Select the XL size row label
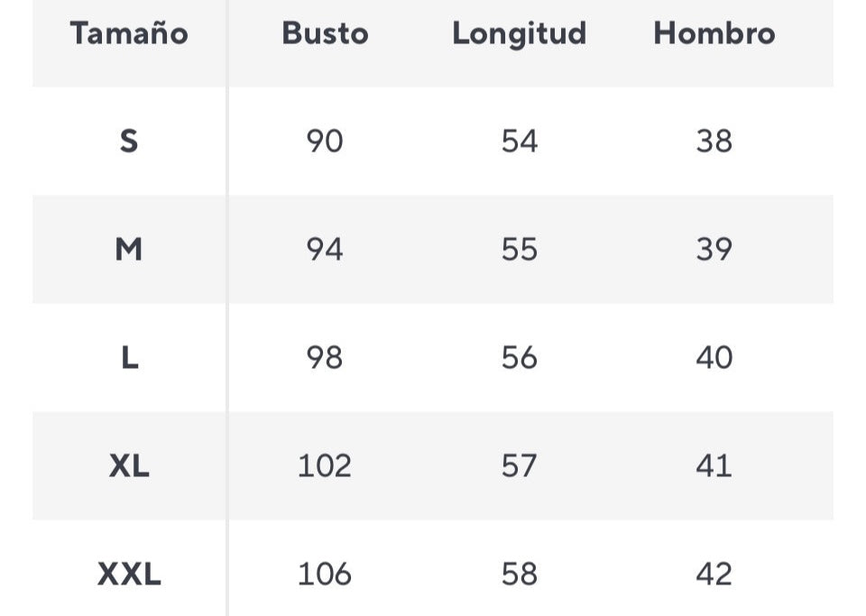This screenshot has height=616, width=866. coord(129,465)
